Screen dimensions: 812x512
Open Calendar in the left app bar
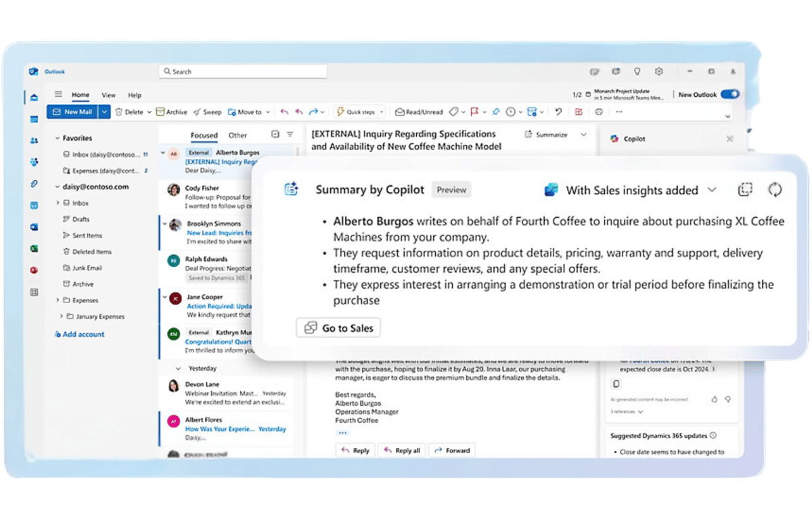pyautogui.click(x=34, y=119)
